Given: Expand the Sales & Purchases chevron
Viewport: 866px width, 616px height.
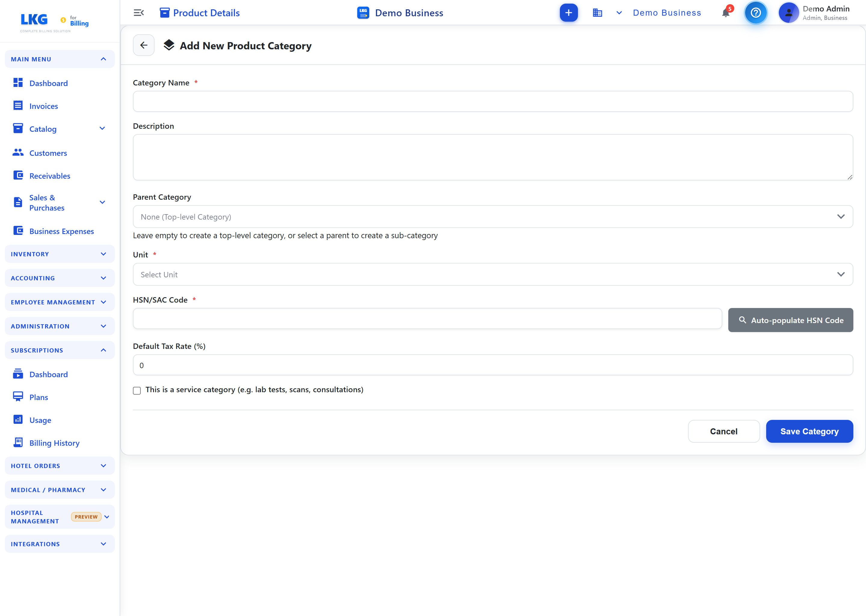Looking at the screenshot, I should (x=102, y=202).
